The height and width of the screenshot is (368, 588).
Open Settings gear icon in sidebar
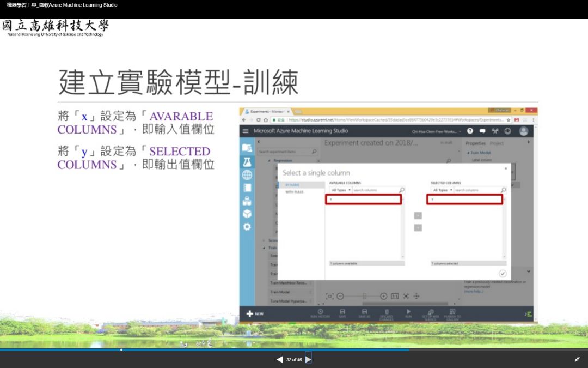tap(247, 227)
